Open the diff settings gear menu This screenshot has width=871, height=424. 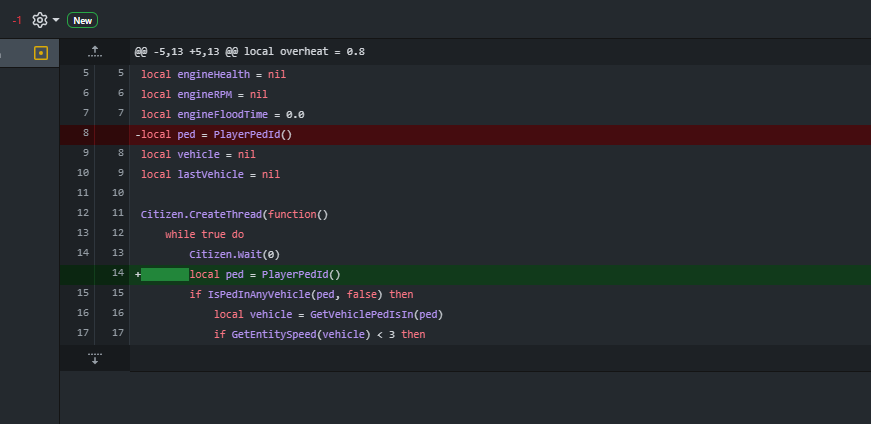point(40,20)
